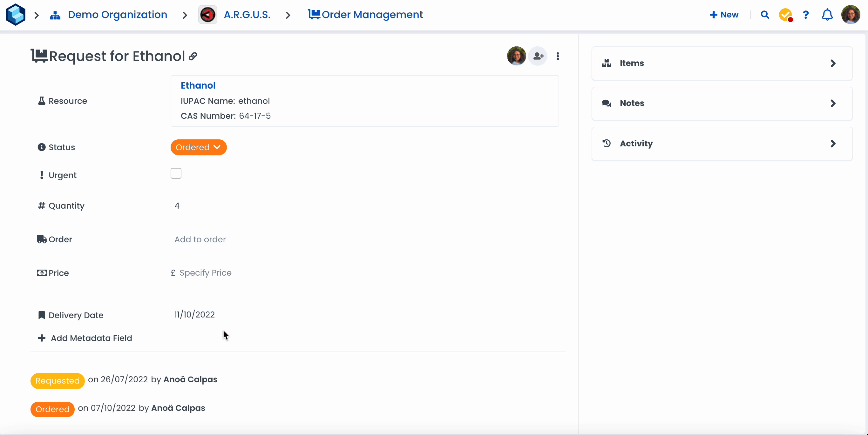Expand the Activity panel
The image size is (868, 435).
point(722,144)
